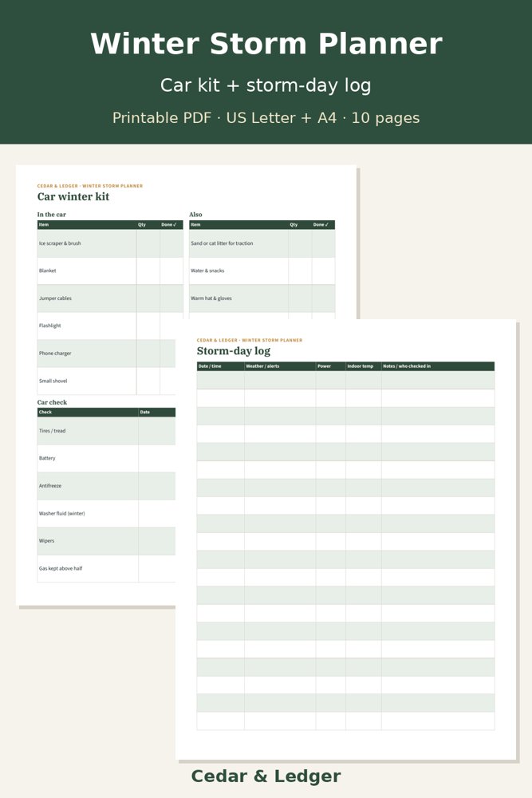Click 'Printable PDF · US Letter + A4 · 10 pages'
The width and height of the screenshot is (532, 798).
coord(266,118)
